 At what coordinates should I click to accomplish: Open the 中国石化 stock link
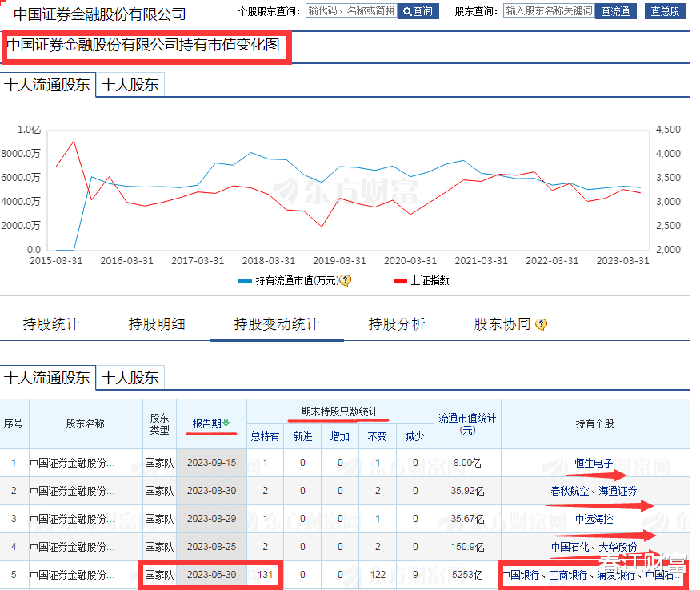point(570,547)
